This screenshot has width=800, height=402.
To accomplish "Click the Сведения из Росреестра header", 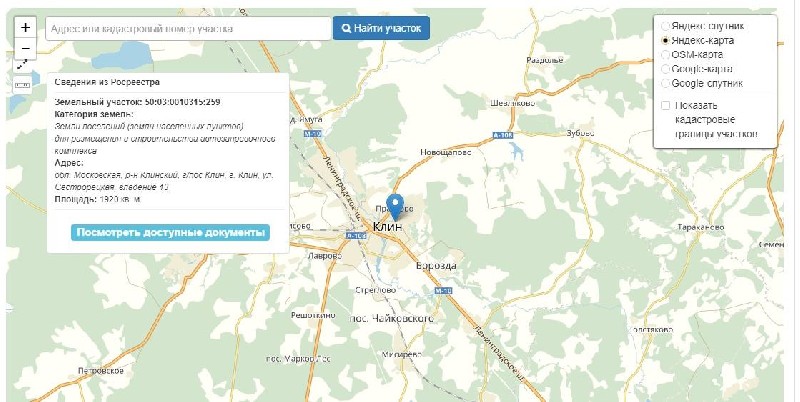I will [x=107, y=82].
